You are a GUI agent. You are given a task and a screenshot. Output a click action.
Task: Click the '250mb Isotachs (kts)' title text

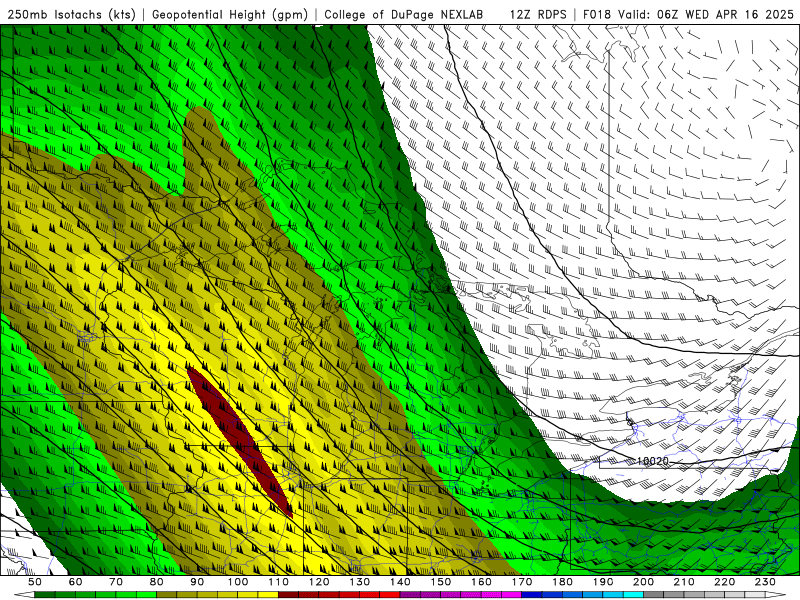click(71, 14)
